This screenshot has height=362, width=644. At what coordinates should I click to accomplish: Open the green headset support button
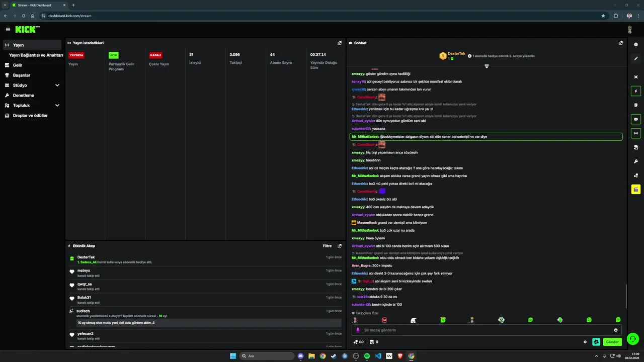pos(633,339)
